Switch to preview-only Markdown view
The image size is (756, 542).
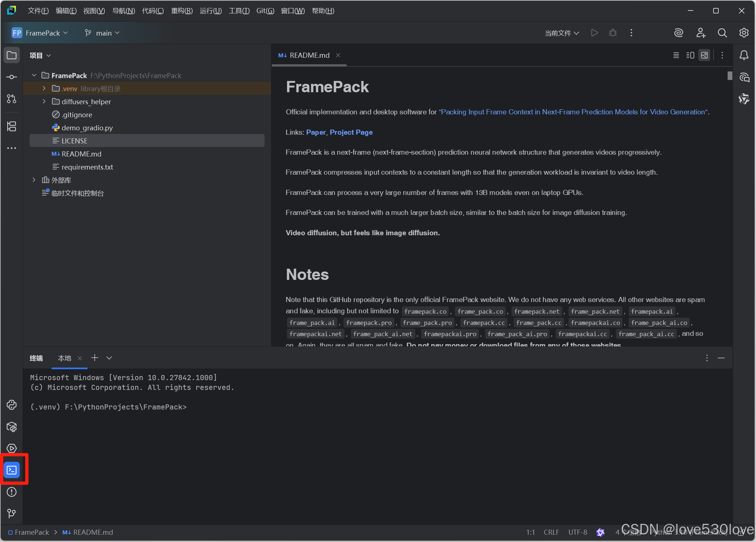tap(704, 55)
